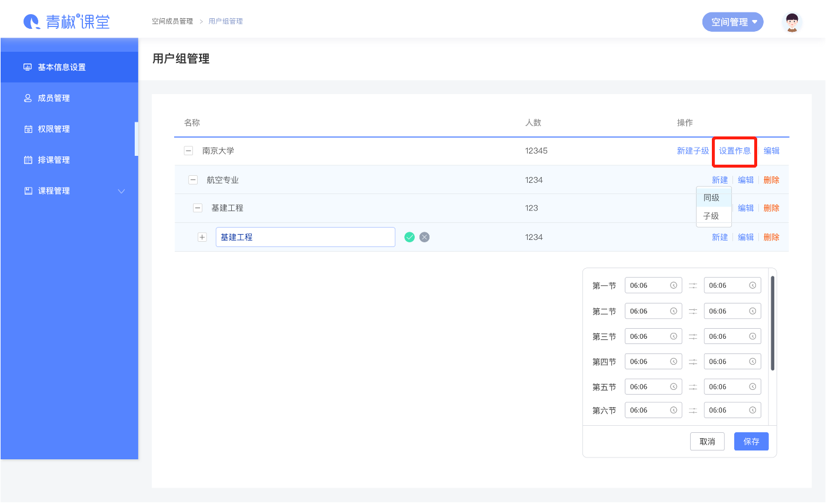The height and width of the screenshot is (504, 826).
Task: Click the 第六节 period label
Action: coord(604,410)
